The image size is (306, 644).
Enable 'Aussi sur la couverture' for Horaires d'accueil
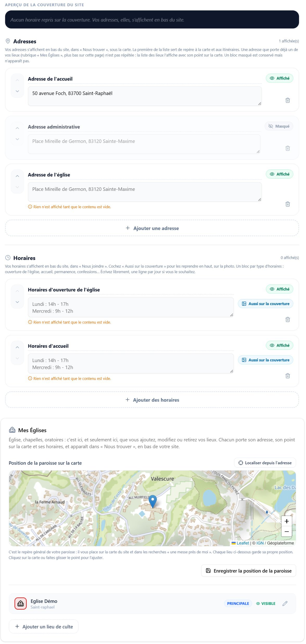(266, 361)
